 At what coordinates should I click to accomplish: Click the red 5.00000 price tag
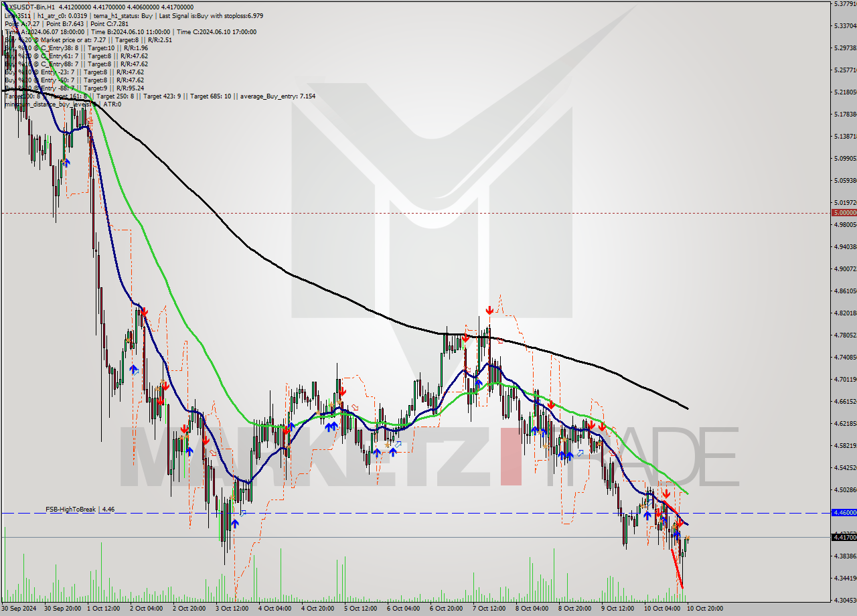844,212
